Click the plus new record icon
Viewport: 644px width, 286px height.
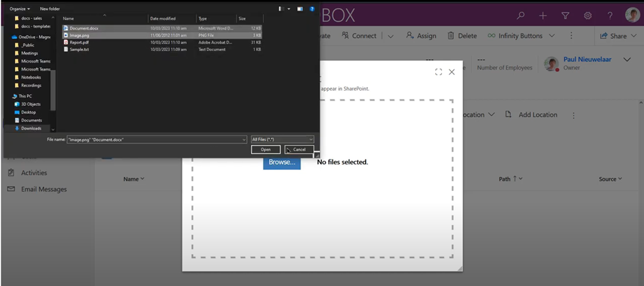543,16
